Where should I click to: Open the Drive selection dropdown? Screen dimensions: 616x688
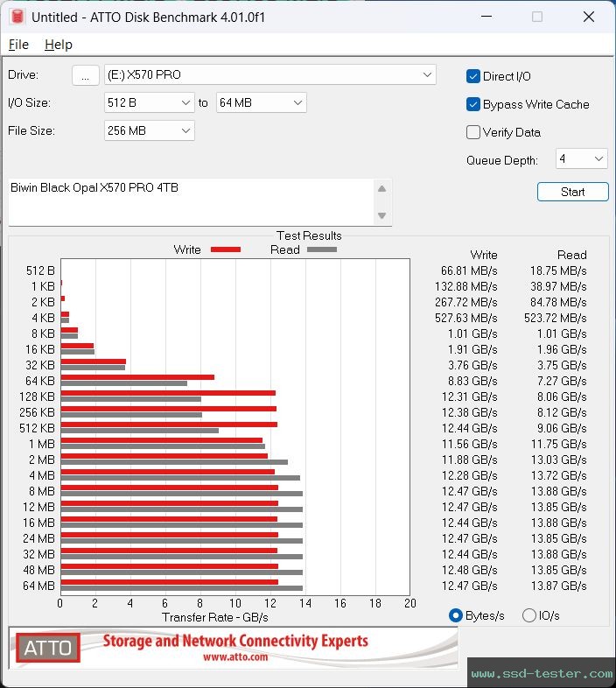coord(426,74)
